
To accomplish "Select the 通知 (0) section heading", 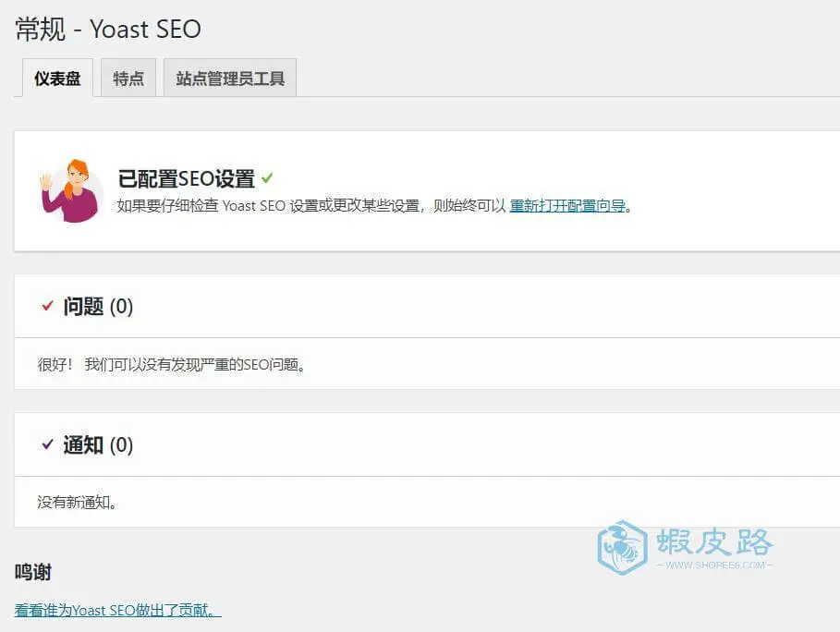I will pos(98,444).
